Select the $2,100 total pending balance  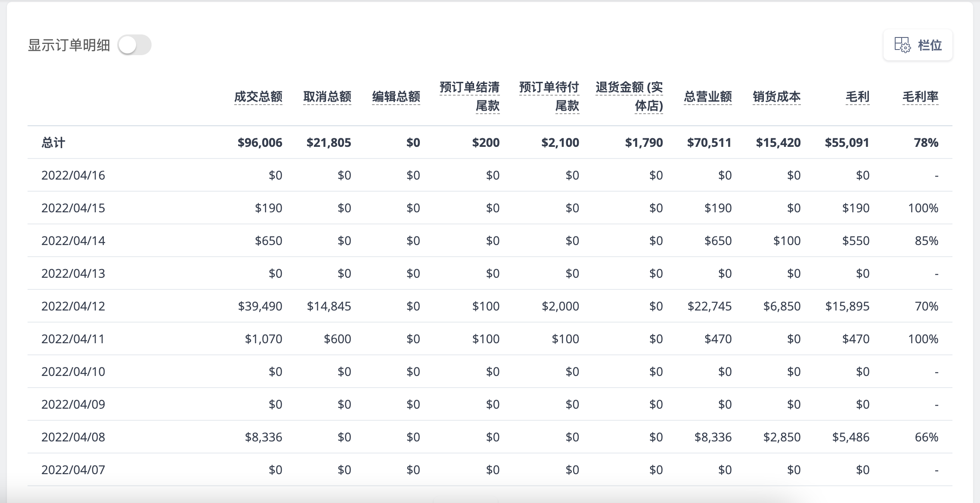[560, 143]
